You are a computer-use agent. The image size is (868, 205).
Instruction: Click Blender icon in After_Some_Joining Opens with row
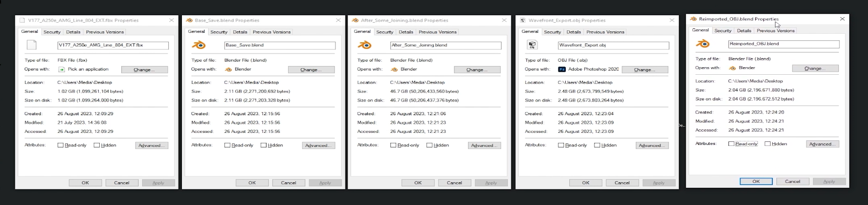pyautogui.click(x=394, y=69)
